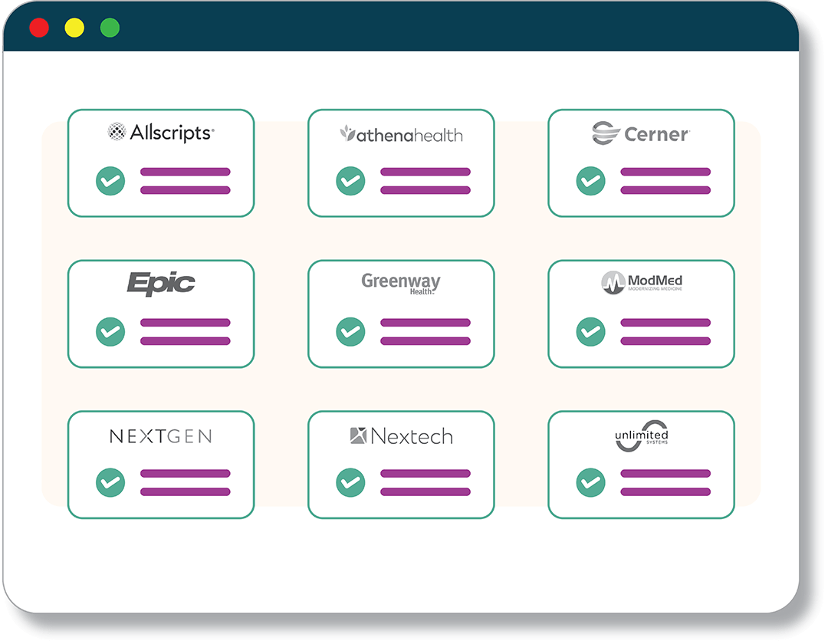Screen dimensions: 828x644
Task: Click the red window close dot
Action: coord(39,28)
